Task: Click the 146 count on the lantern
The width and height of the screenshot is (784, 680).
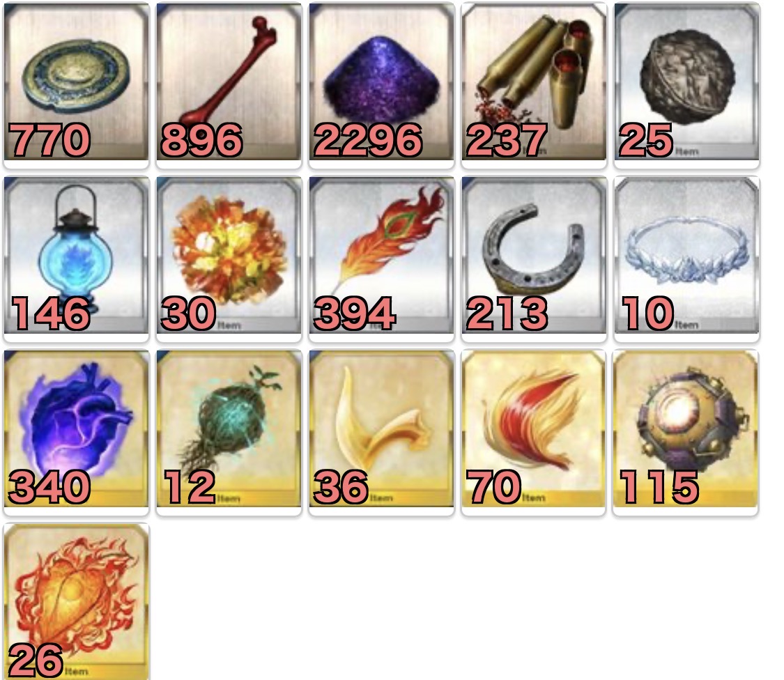Action: pyautogui.click(x=50, y=314)
